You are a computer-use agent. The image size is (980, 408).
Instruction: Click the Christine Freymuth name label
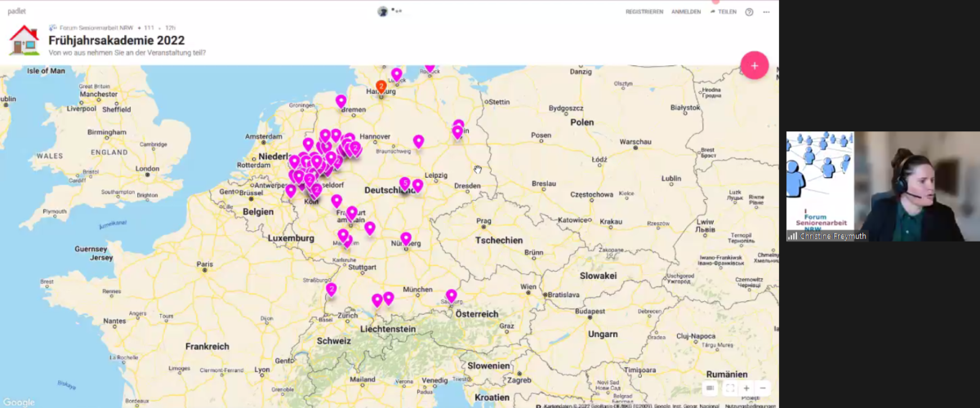tap(832, 236)
